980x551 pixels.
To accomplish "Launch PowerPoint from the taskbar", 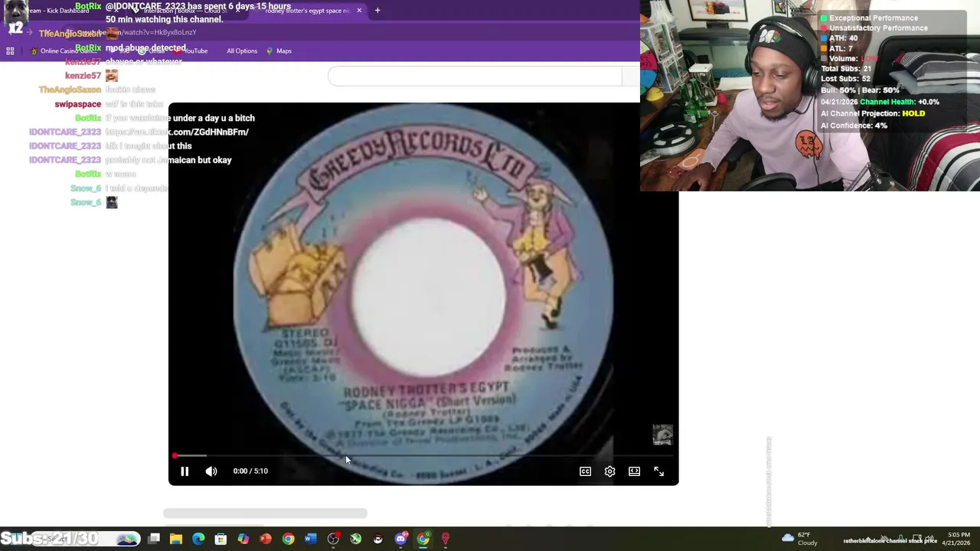I will [x=266, y=540].
